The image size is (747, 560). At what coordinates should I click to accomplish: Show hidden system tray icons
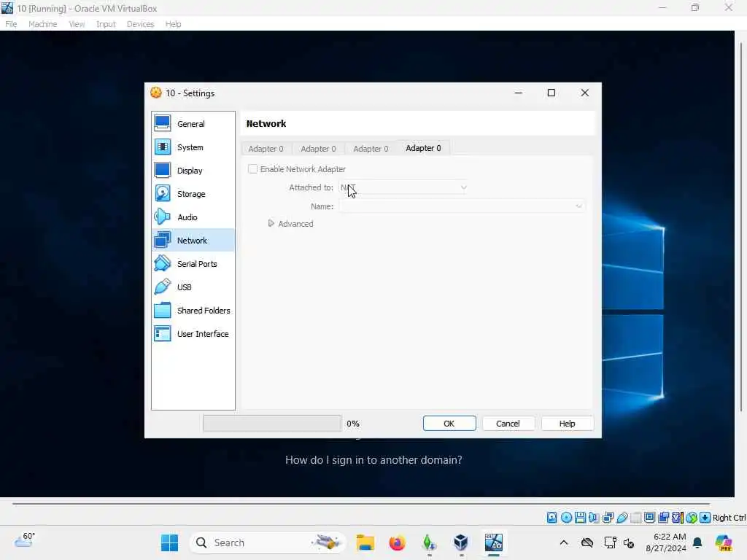(564, 542)
